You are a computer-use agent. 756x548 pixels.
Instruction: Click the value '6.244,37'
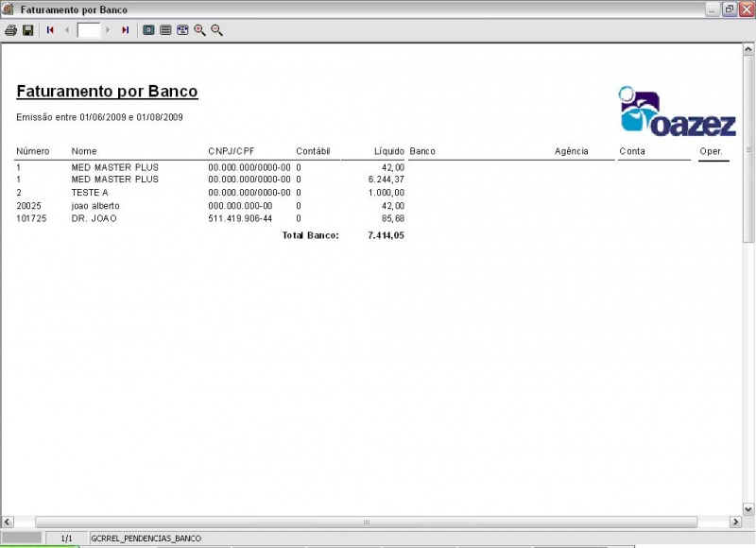click(387, 180)
